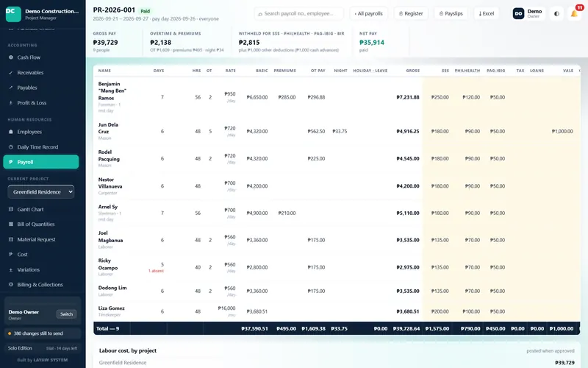
Task: Click the GROSS column header
Action: pos(412,71)
